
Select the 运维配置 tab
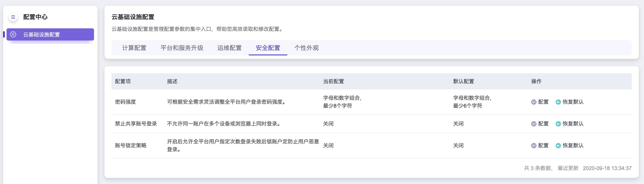[x=229, y=48]
